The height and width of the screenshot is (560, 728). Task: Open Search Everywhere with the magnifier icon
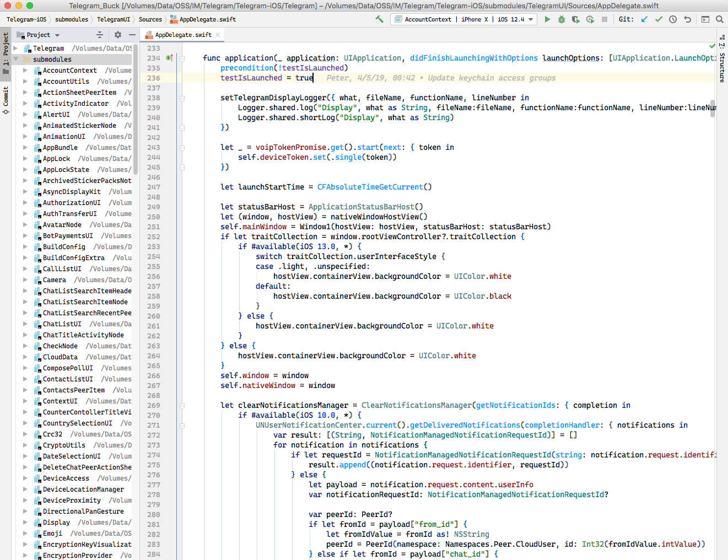pyautogui.click(x=720, y=19)
